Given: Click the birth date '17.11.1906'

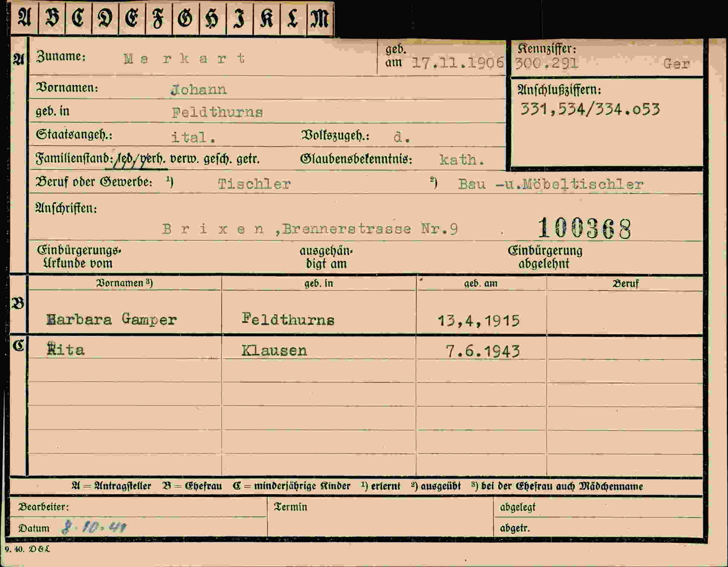Looking at the screenshot, I should [458, 63].
